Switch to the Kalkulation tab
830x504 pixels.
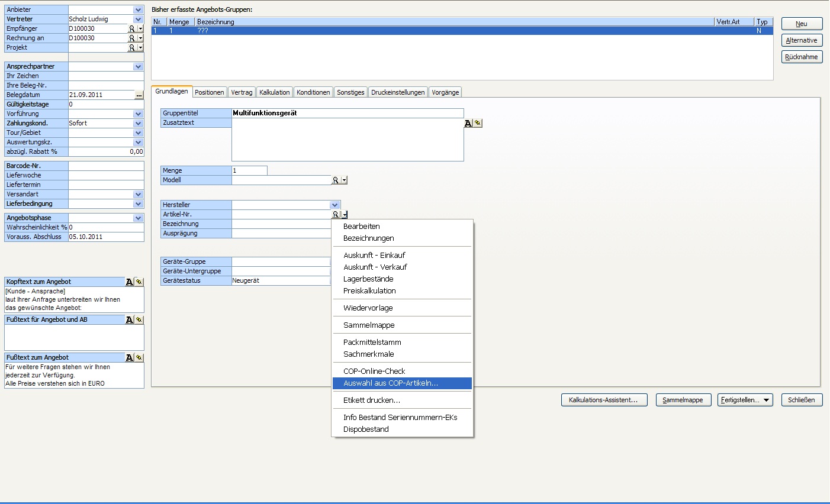275,92
